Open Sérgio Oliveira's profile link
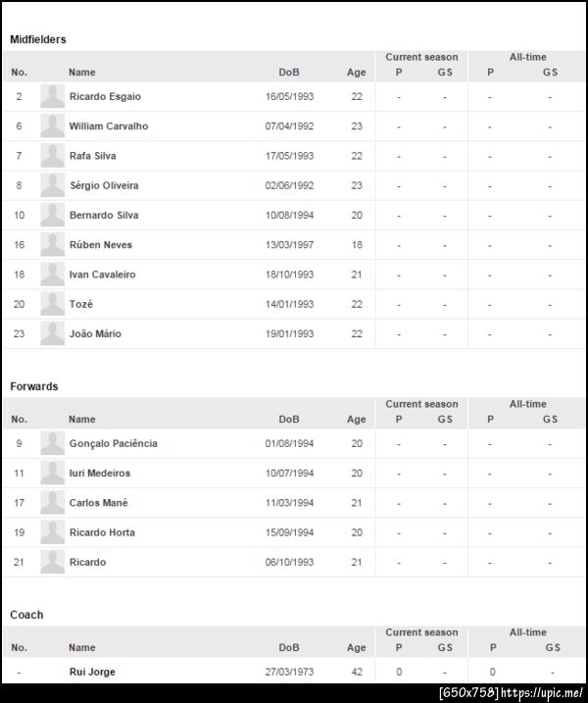The width and height of the screenshot is (588, 703). coord(104,185)
